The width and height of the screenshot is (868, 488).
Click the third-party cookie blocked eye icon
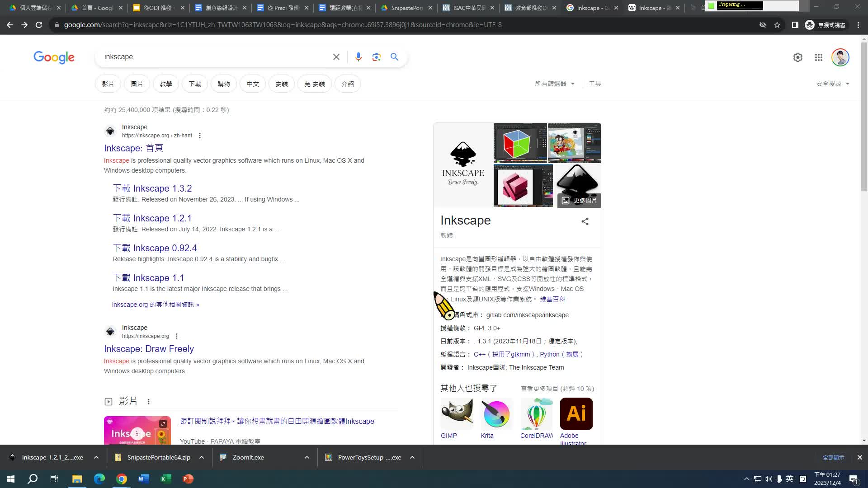pos(763,25)
